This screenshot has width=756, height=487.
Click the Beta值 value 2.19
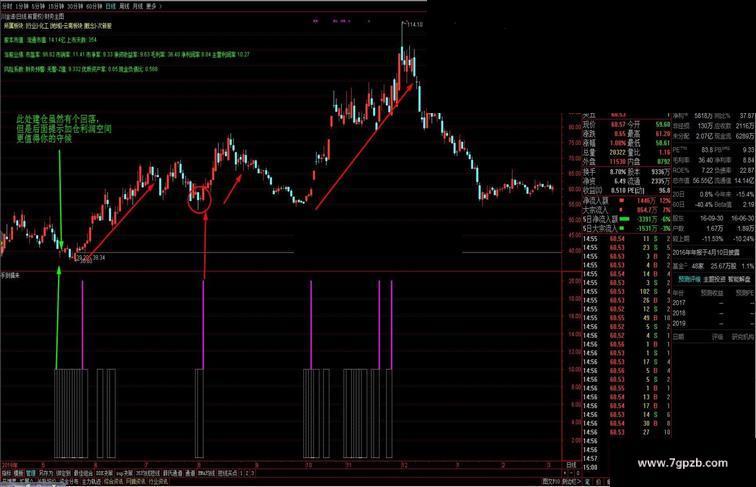pos(748,204)
